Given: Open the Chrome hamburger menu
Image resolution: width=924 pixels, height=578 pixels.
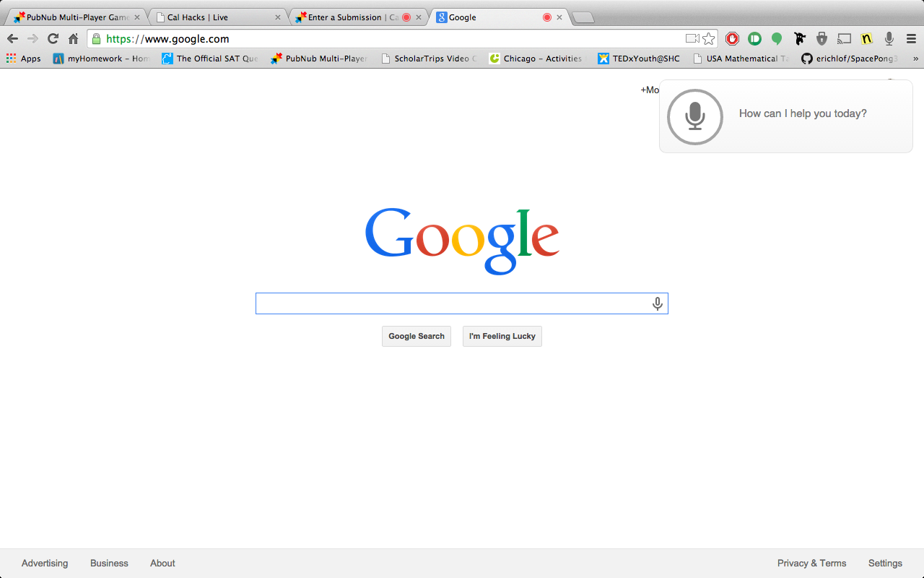Looking at the screenshot, I should tap(911, 39).
